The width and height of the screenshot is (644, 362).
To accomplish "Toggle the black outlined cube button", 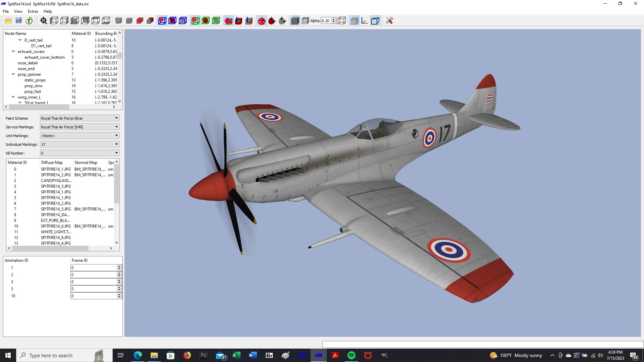I will pyautogui.click(x=375, y=21).
